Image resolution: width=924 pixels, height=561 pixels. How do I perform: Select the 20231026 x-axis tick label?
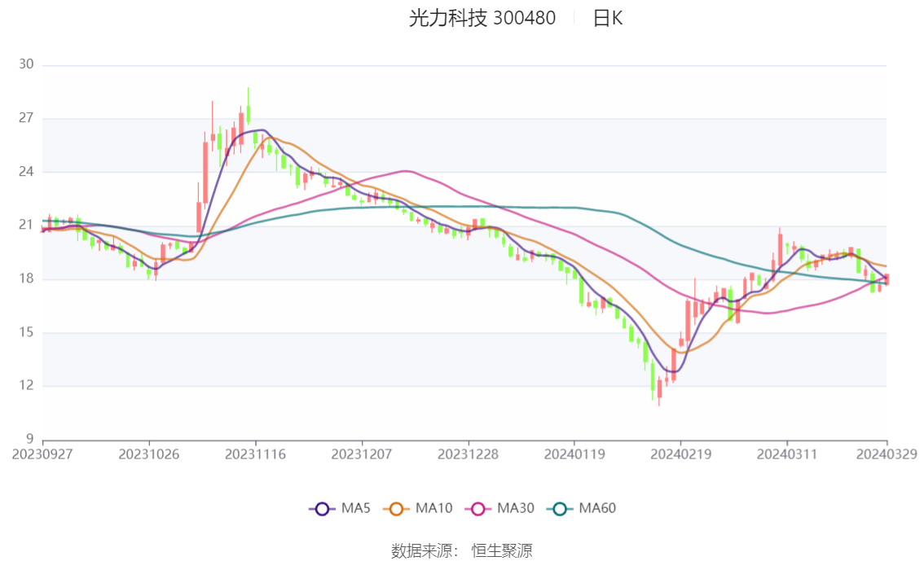(148, 454)
